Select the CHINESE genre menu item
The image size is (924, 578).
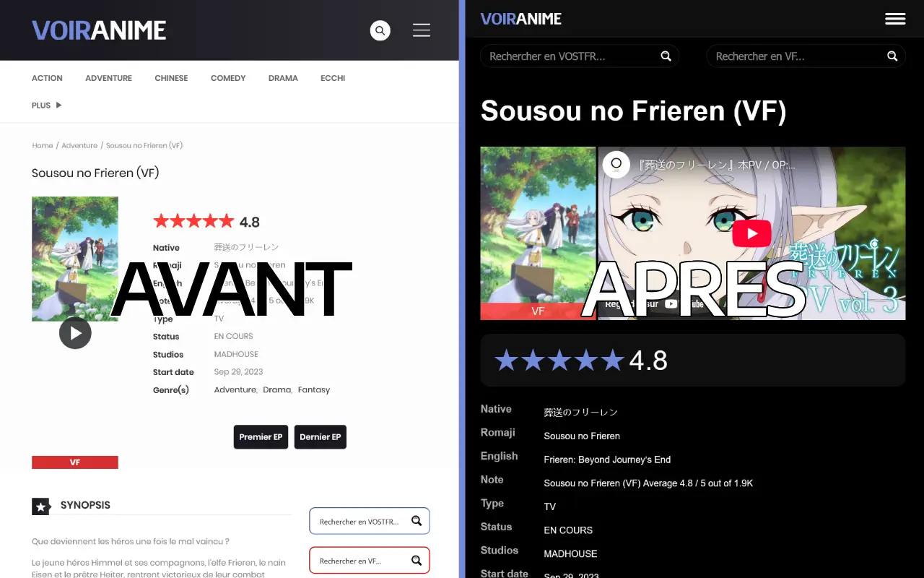coord(171,78)
